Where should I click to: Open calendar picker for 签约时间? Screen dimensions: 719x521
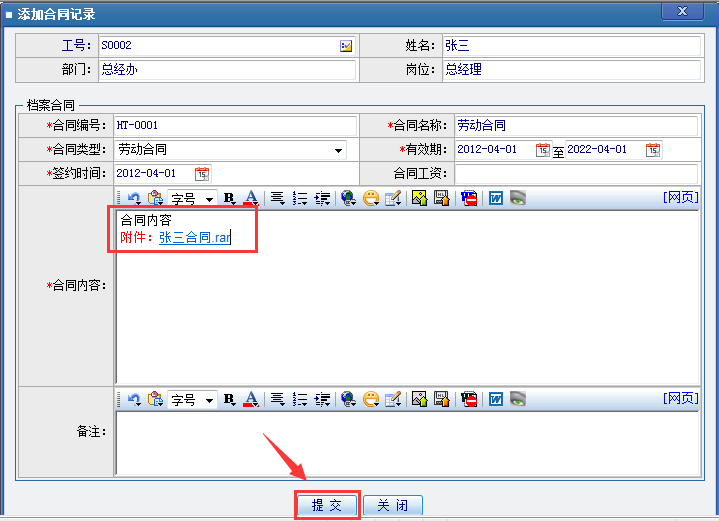[202, 174]
